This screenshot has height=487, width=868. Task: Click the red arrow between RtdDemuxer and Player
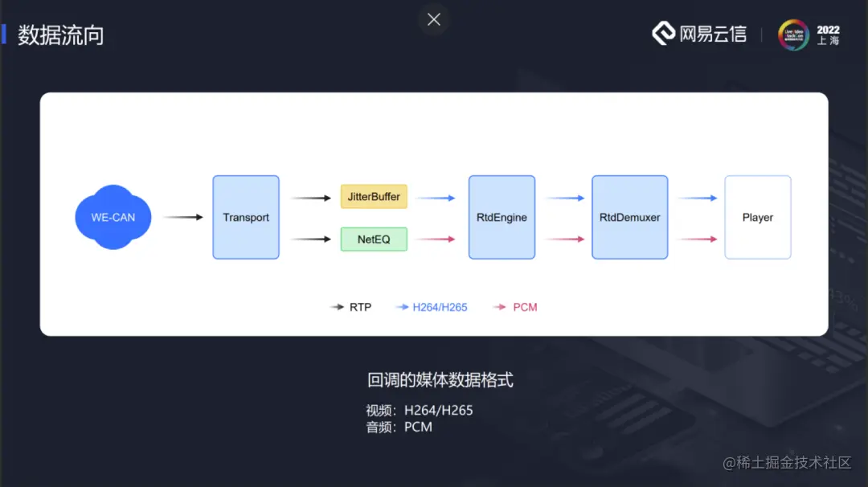point(698,239)
